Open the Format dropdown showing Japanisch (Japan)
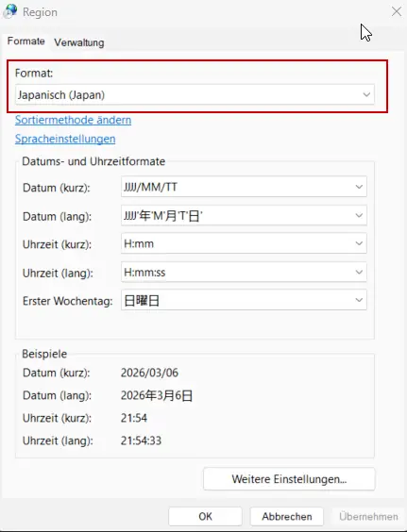The height and width of the screenshot is (532, 407). point(195,94)
